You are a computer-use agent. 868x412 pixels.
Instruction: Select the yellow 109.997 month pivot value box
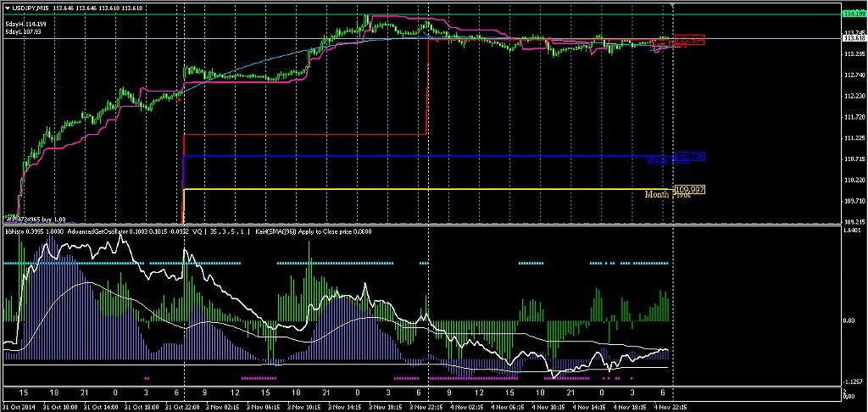click(x=689, y=189)
